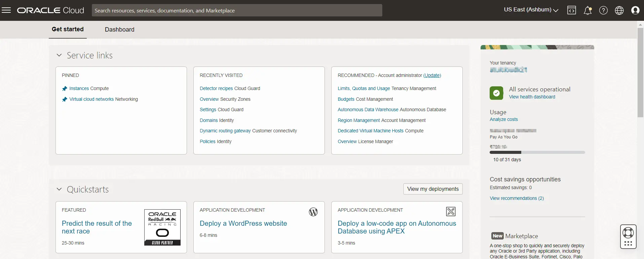Open the notifications bell
The width and height of the screenshot is (644, 259).
click(x=588, y=10)
